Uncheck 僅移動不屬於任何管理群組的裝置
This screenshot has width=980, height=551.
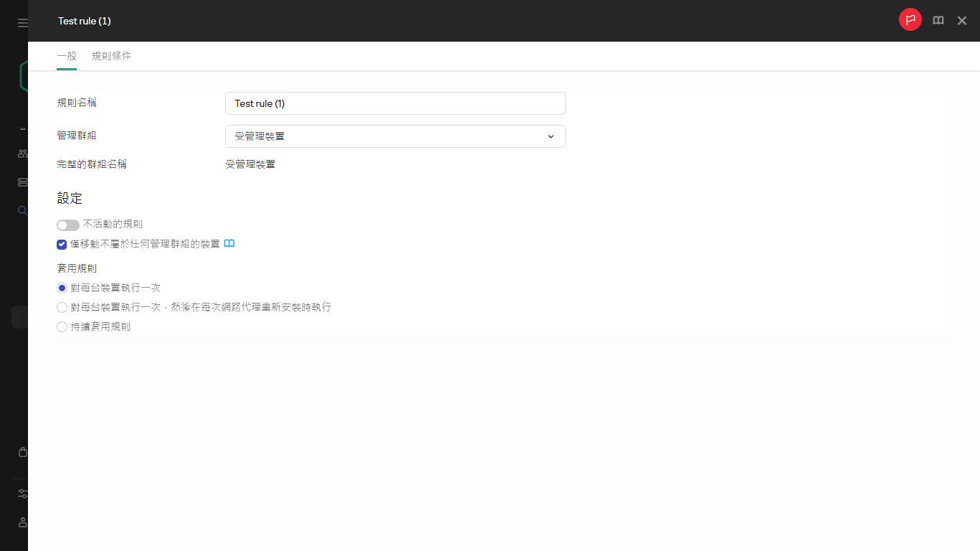[62, 244]
